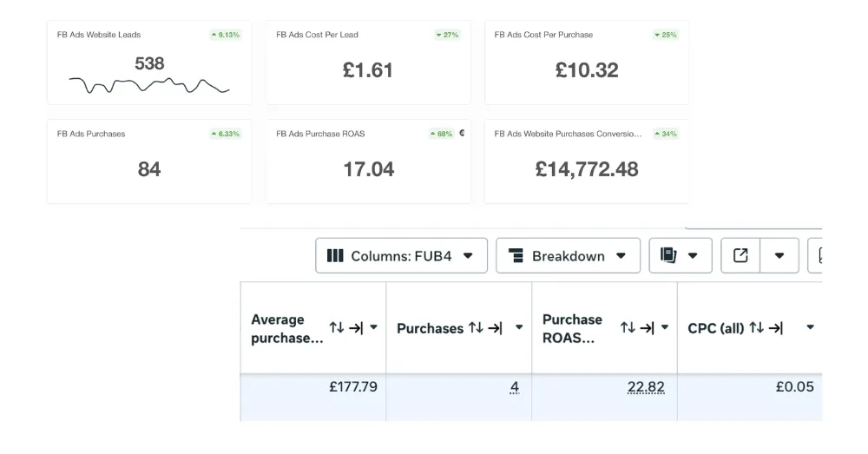The height and width of the screenshot is (454, 868).
Task: Sort by Purchases column arrows icon
Action: 476,327
